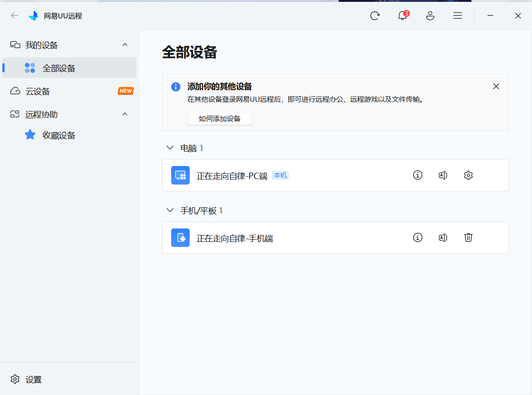Click the Android device icon for 正在走向自律-手机端
This screenshot has width=532, height=395.
[x=180, y=238]
